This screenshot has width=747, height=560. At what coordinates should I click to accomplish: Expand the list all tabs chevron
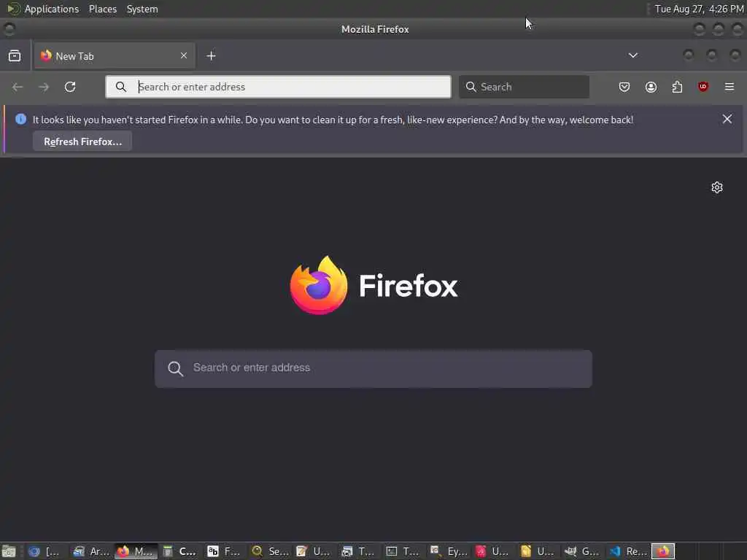(x=632, y=55)
